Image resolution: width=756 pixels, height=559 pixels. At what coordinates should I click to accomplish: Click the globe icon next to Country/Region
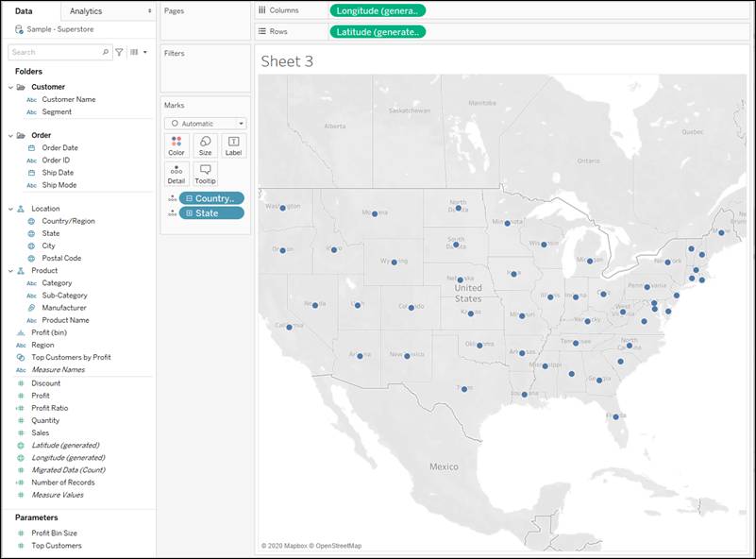click(31, 221)
